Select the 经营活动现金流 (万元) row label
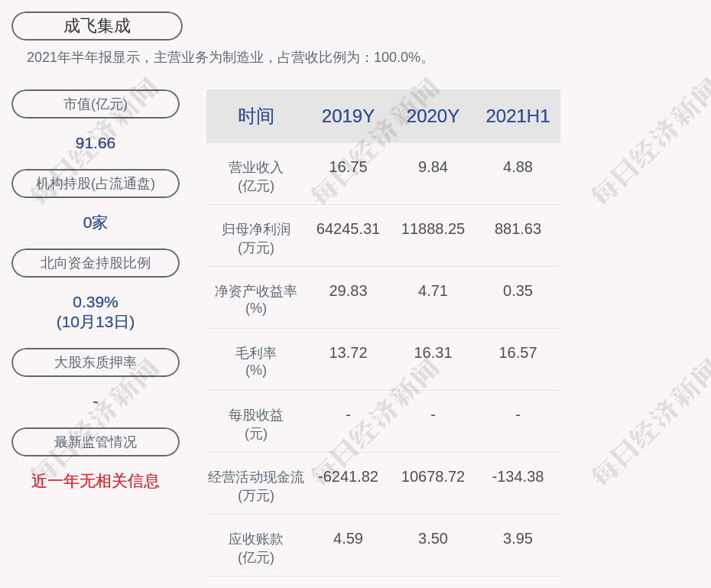This screenshot has height=588, width=711. (x=256, y=486)
